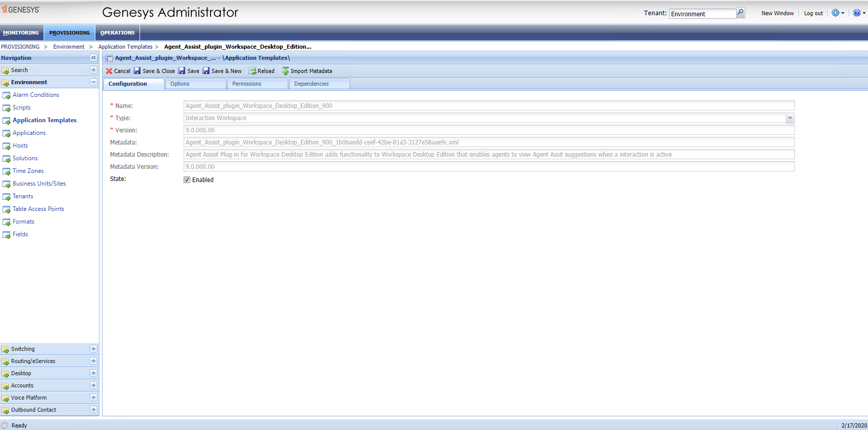Click the Cancel red X icon
Screen dimensions: 868x430
tap(109, 71)
